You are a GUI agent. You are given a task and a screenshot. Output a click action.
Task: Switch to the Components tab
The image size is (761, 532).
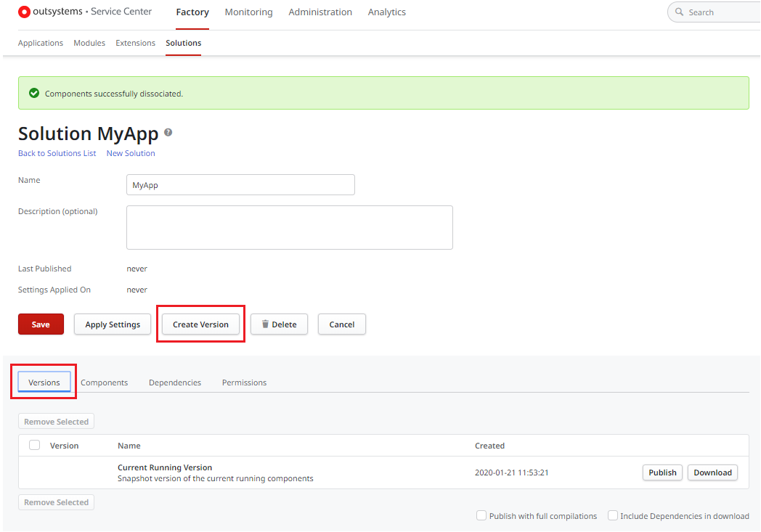(x=104, y=382)
